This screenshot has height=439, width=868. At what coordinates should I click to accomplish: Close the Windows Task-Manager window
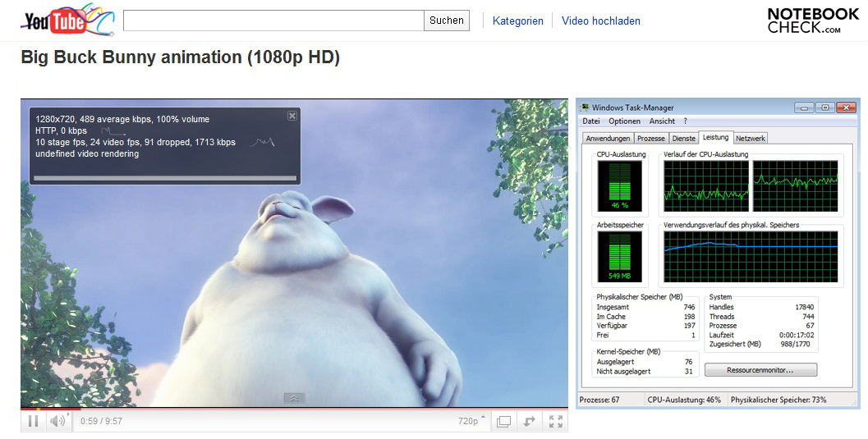tap(847, 107)
